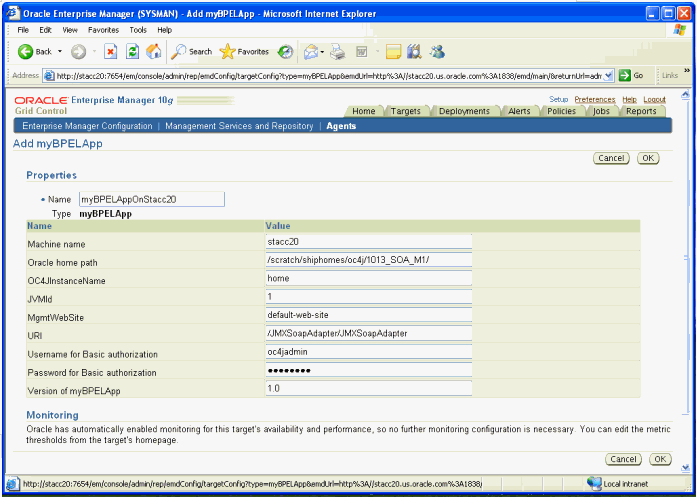The width and height of the screenshot is (697, 497).
Task: Expand the Address bar dropdown
Action: (x=609, y=75)
